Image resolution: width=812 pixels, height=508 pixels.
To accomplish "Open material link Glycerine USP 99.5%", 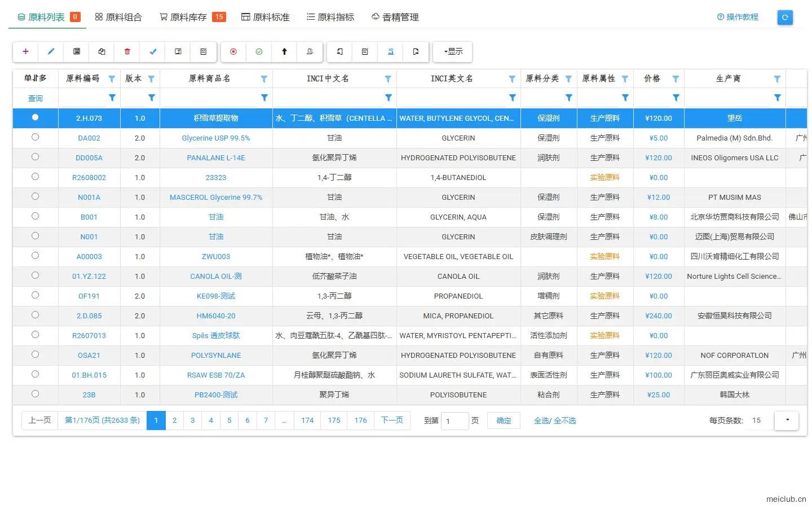I will [216, 138].
